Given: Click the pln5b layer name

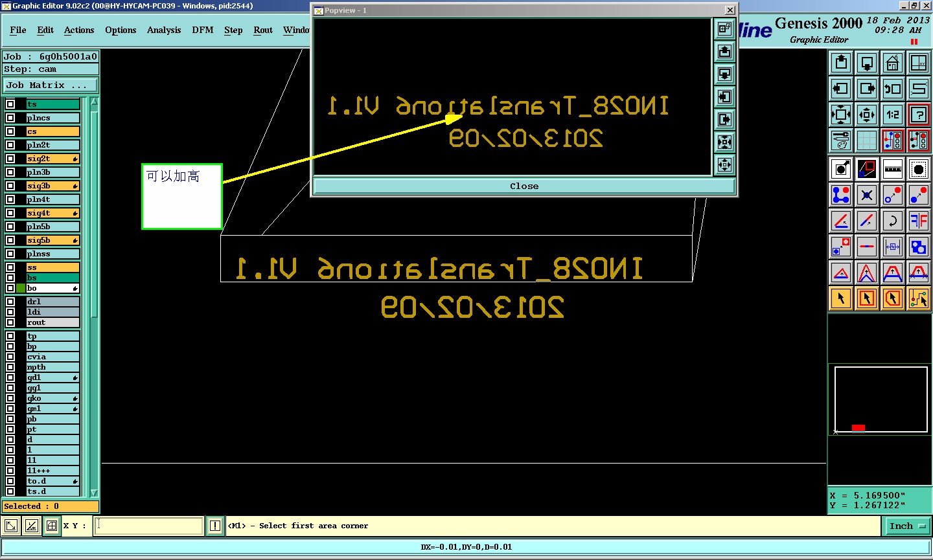Looking at the screenshot, I should tap(53, 227).
